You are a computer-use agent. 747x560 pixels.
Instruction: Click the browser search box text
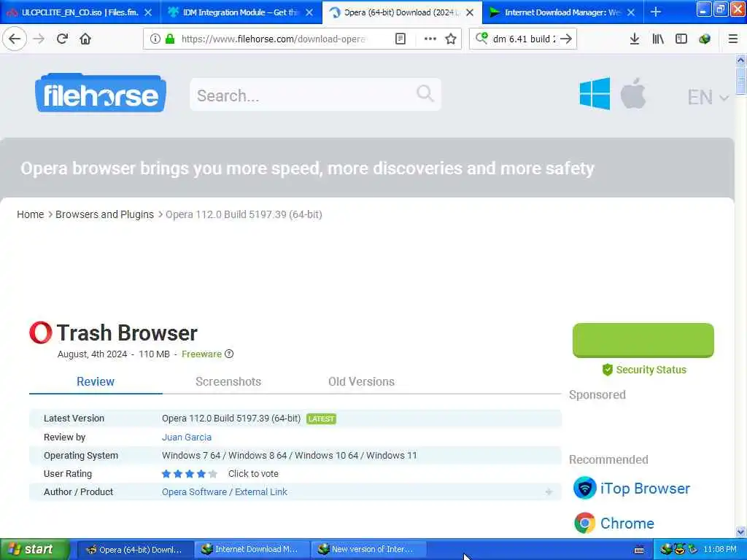[524, 39]
